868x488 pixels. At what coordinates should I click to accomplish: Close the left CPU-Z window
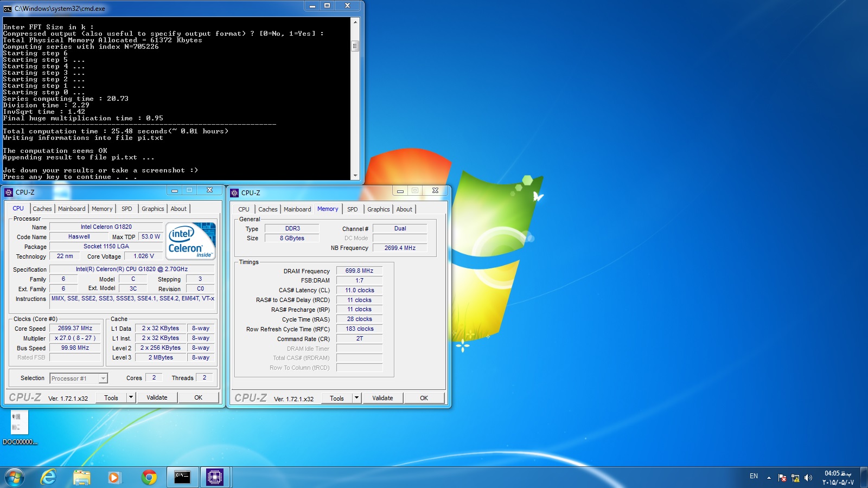(209, 190)
